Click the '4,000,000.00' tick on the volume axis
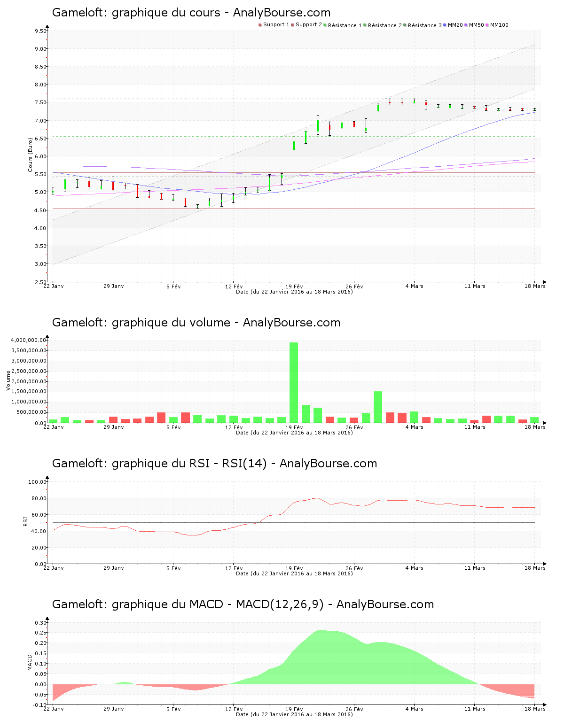The width and height of the screenshot is (564, 728). [28, 340]
